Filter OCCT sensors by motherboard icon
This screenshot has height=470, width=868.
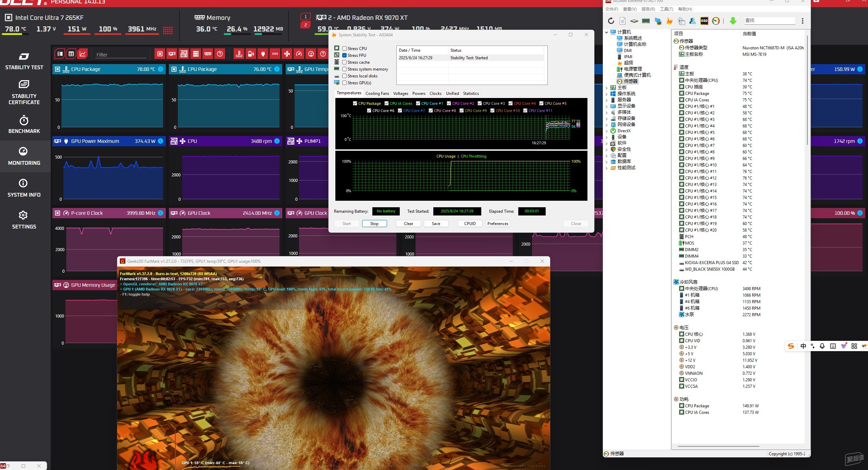click(184, 54)
